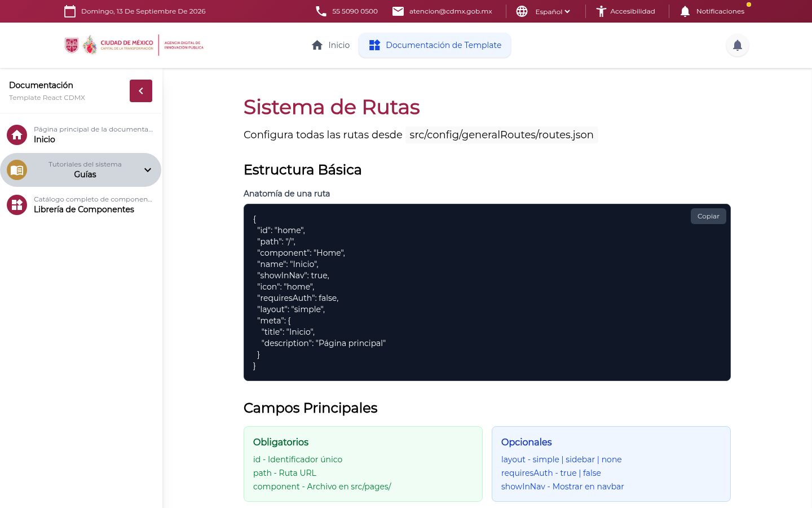
Task: Click the phone icon in top bar
Action: 321,11
